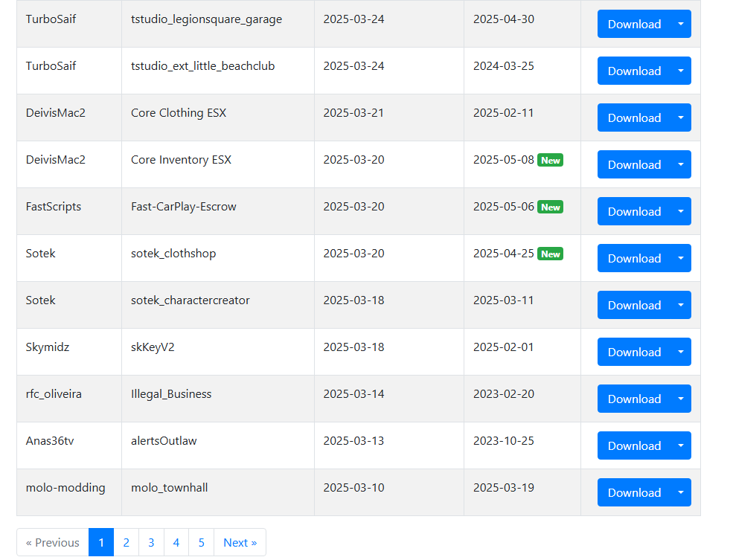Download sotek_clothshop

pyautogui.click(x=634, y=258)
